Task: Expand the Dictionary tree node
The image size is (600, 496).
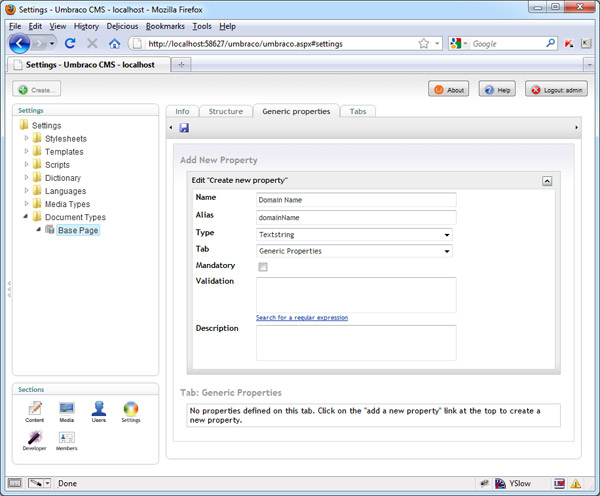Action: (26, 177)
